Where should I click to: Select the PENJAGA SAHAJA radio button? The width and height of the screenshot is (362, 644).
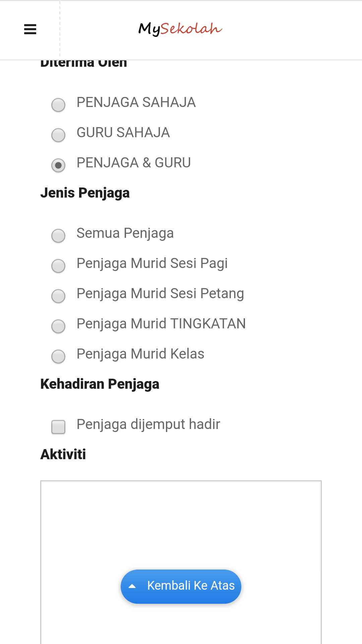(58, 105)
